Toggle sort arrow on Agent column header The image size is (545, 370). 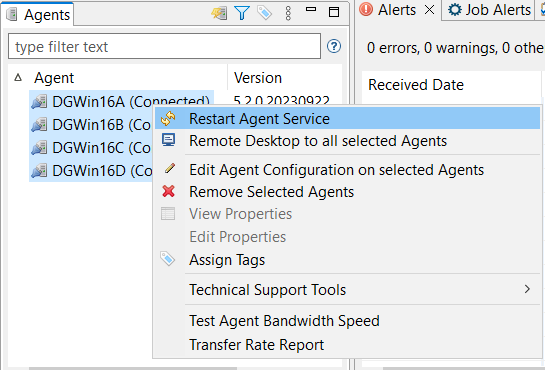(x=18, y=78)
